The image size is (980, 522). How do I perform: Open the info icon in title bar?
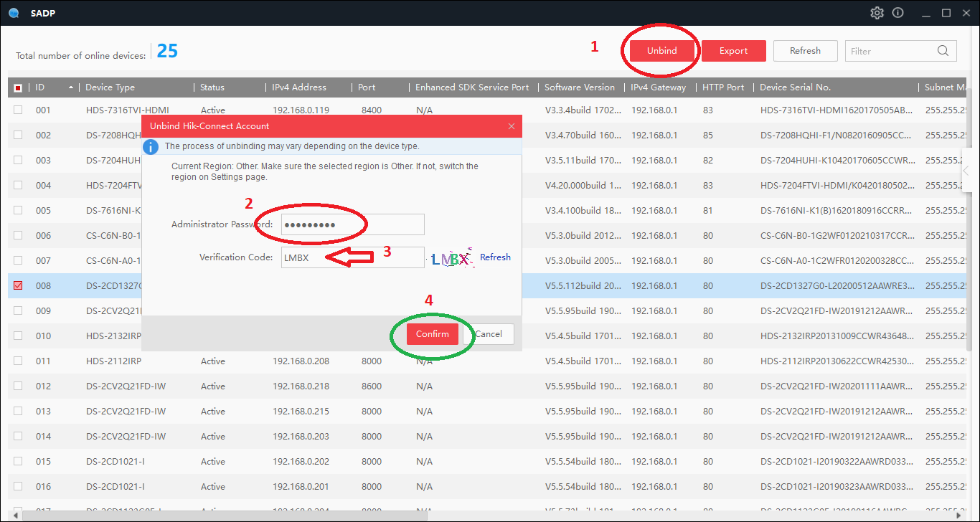coord(897,13)
